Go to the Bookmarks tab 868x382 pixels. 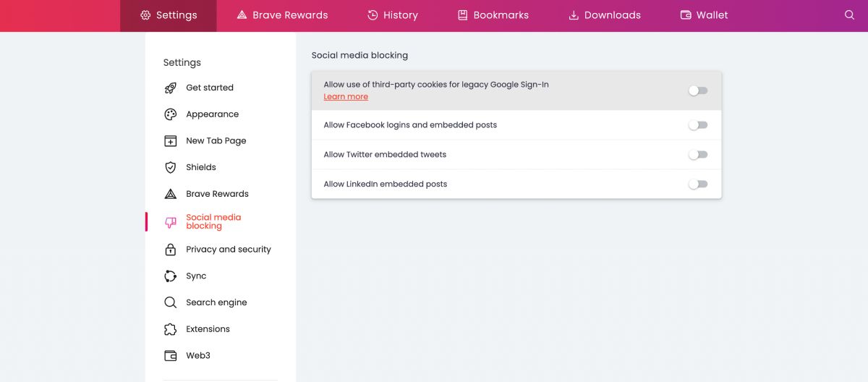(493, 15)
